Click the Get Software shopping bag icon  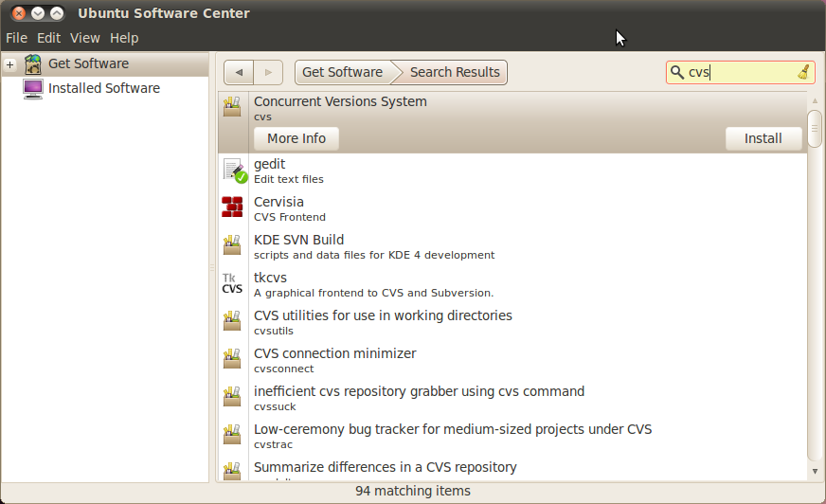(x=33, y=63)
